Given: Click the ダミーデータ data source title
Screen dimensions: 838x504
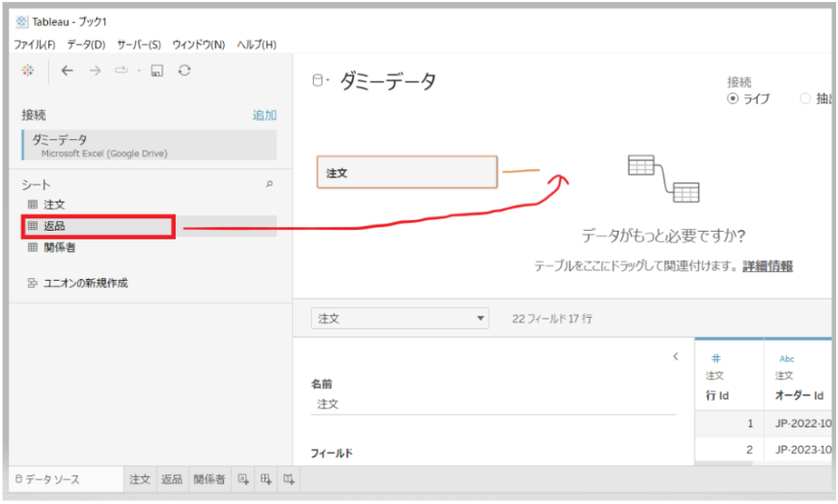Looking at the screenshot, I should click(388, 81).
